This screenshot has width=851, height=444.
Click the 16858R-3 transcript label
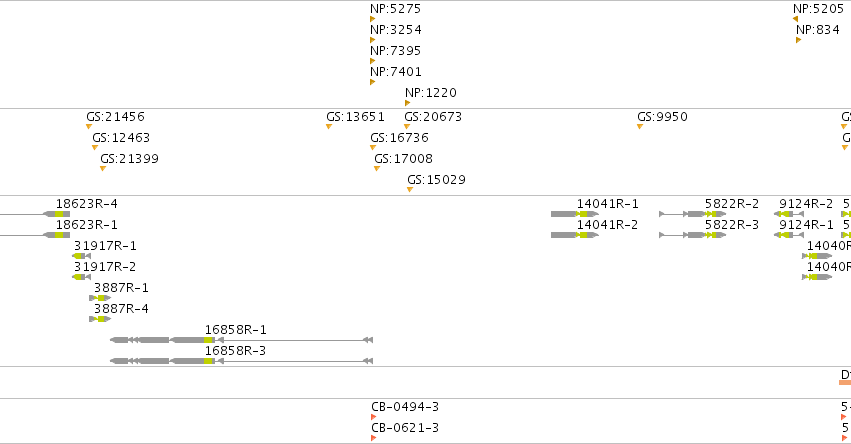pos(236,351)
